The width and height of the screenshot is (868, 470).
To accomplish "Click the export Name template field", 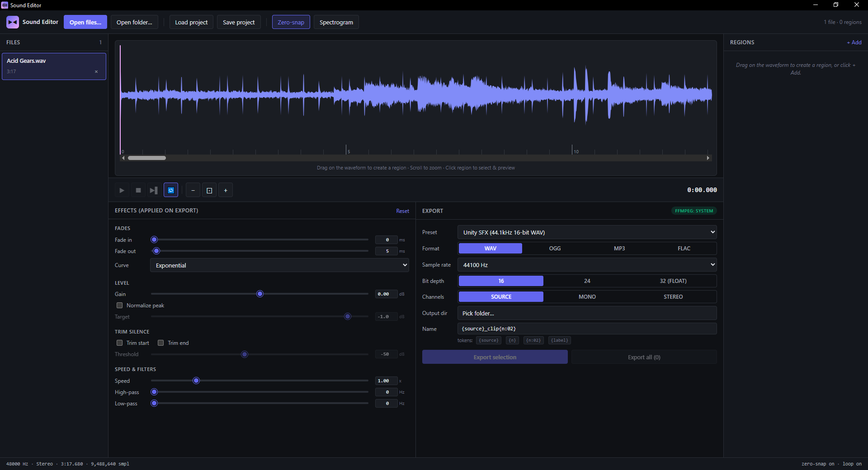I will (587, 329).
